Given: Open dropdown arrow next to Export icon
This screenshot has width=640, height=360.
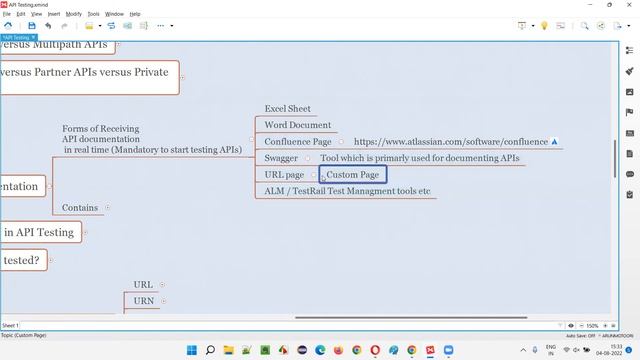Looking at the screenshot, I should click(x=629, y=26).
